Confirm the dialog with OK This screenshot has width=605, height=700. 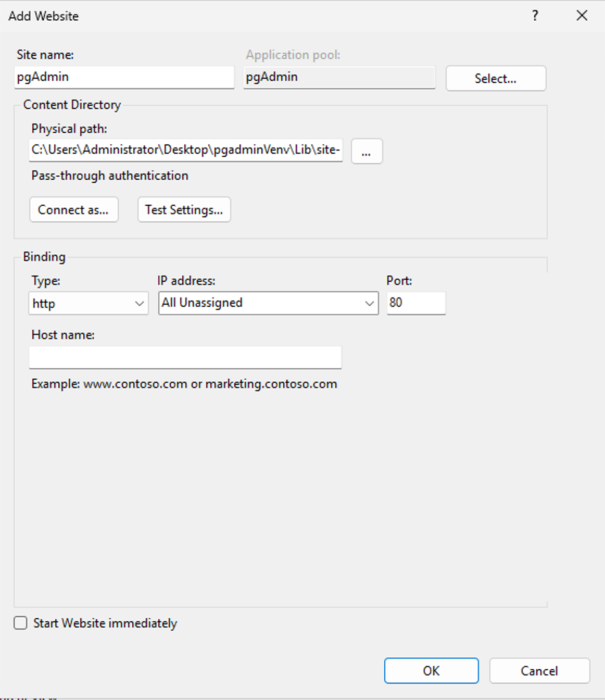(x=431, y=671)
